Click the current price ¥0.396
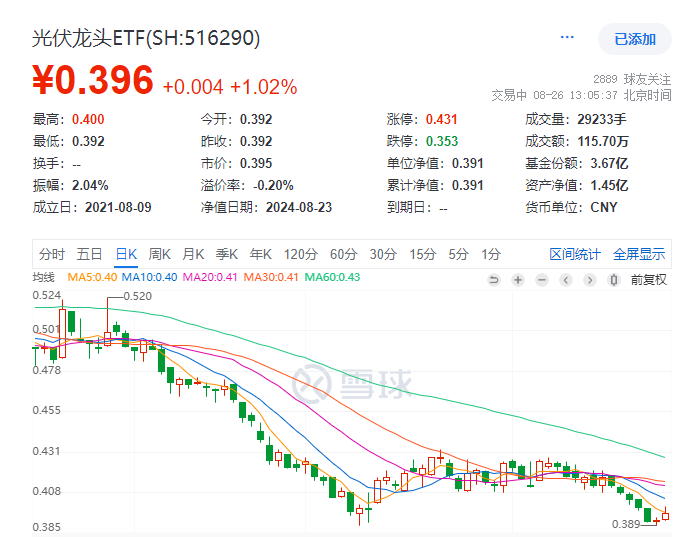Image resolution: width=688 pixels, height=537 pixels. (93, 80)
